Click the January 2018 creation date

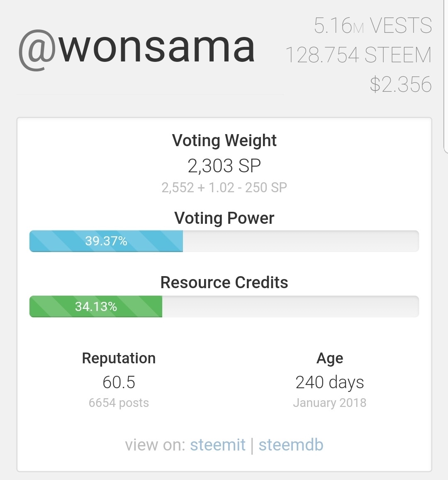[x=329, y=403]
